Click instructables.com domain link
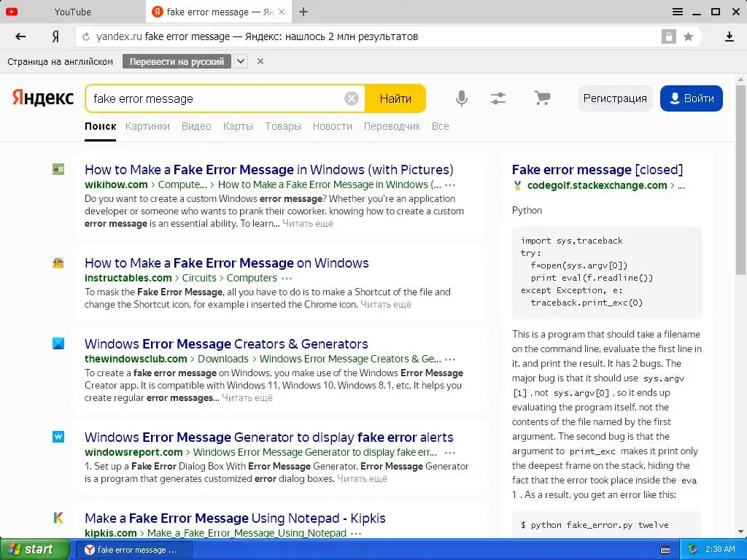 [128, 278]
